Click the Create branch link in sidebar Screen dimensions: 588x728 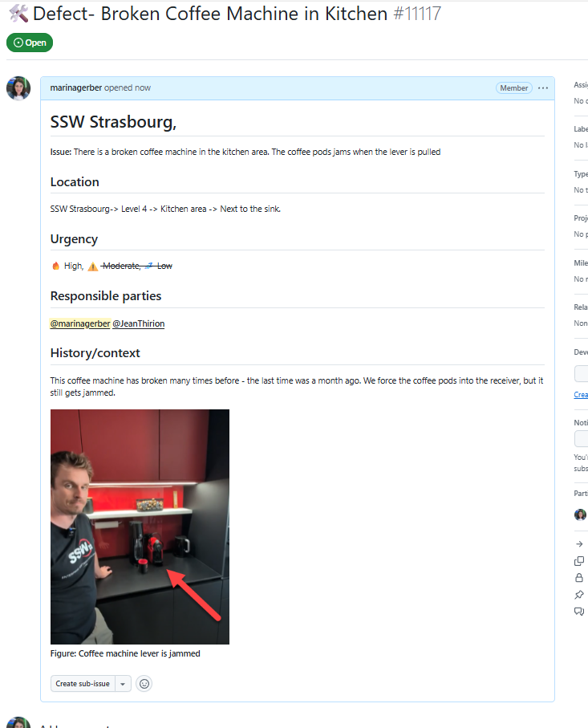click(x=581, y=395)
